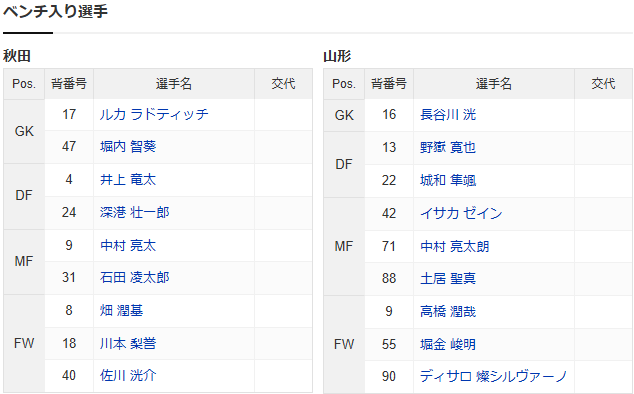Click player name イサカ ゼイン
634x394 pixels.
(461, 213)
